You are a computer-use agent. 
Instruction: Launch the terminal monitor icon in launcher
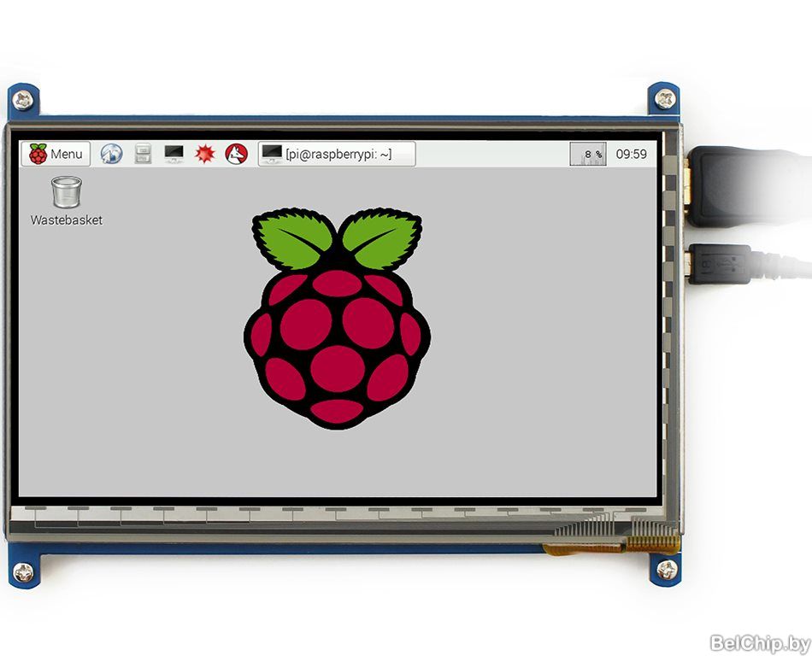pos(174,154)
